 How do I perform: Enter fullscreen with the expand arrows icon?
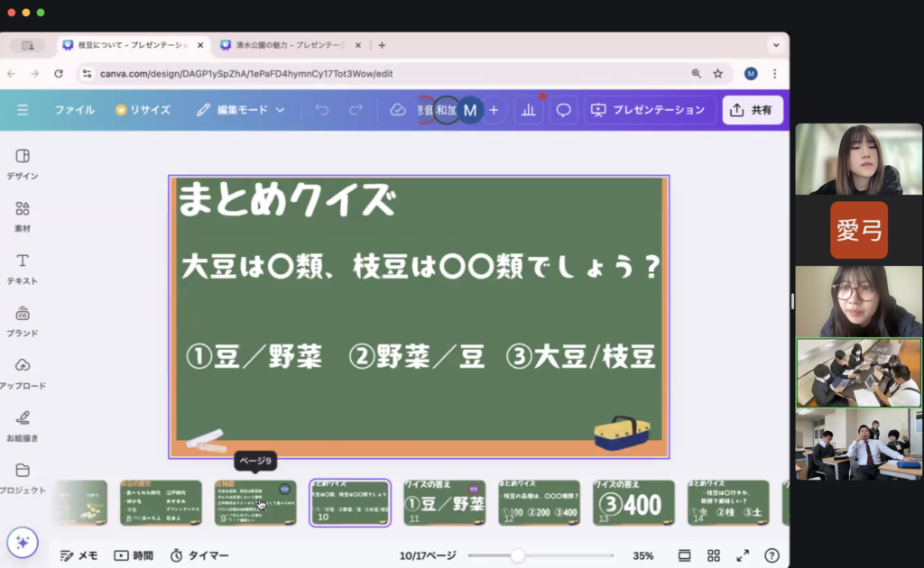point(743,555)
